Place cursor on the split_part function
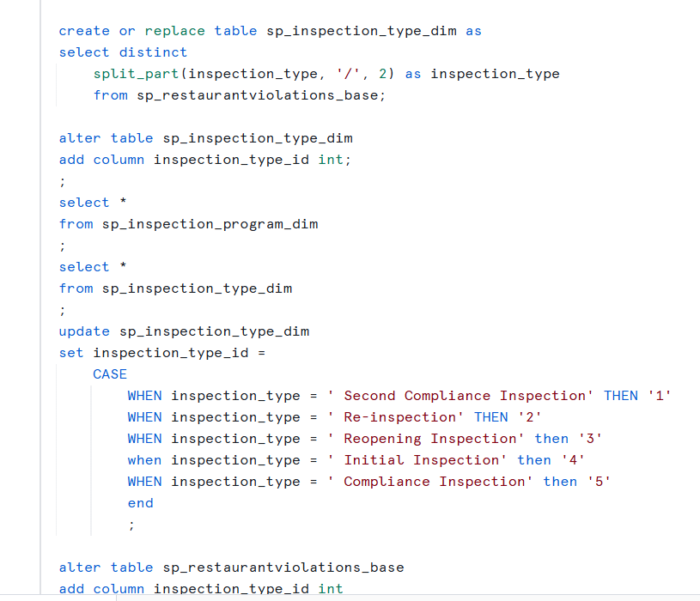Screen dimensions: 700x601 (137, 74)
